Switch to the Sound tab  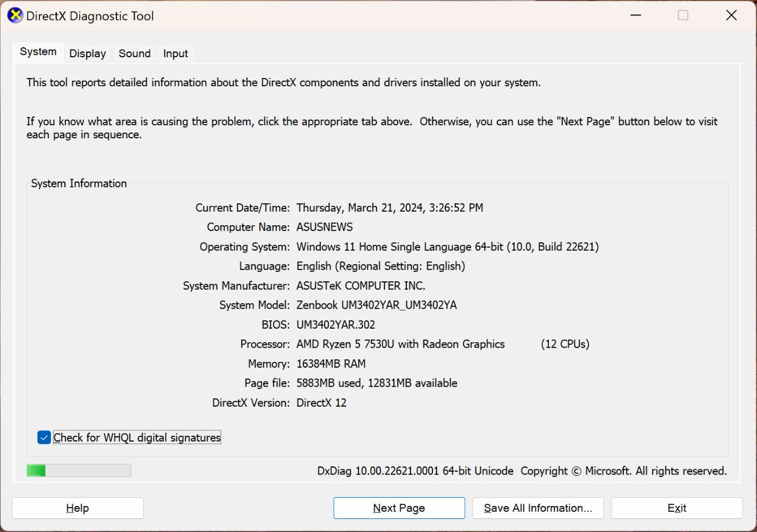[x=134, y=53]
